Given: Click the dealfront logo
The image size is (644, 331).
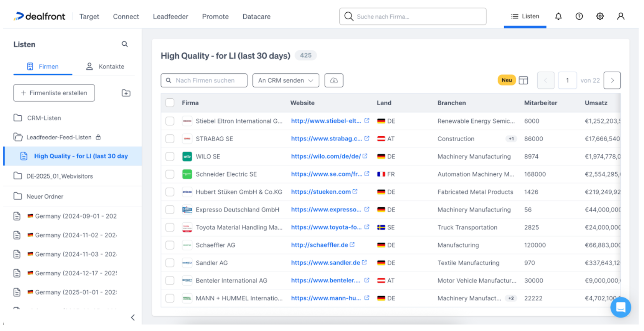Looking at the screenshot, I should [40, 17].
